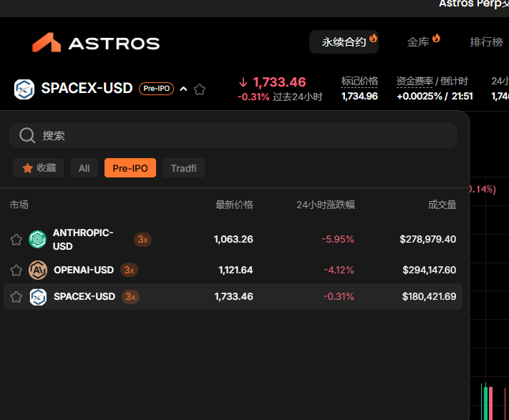The width and height of the screenshot is (509, 420).
Task: Click the volume $278,979.40
Action: tap(428, 240)
